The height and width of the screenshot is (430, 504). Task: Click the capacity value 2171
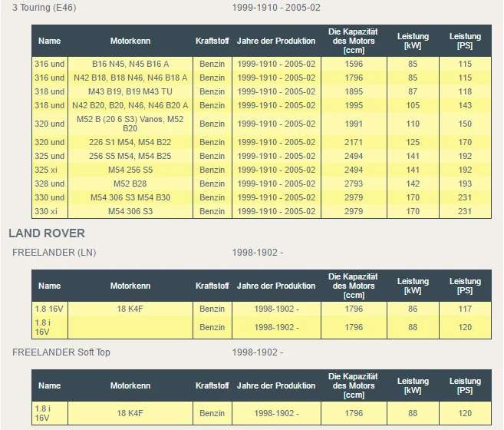click(x=354, y=142)
